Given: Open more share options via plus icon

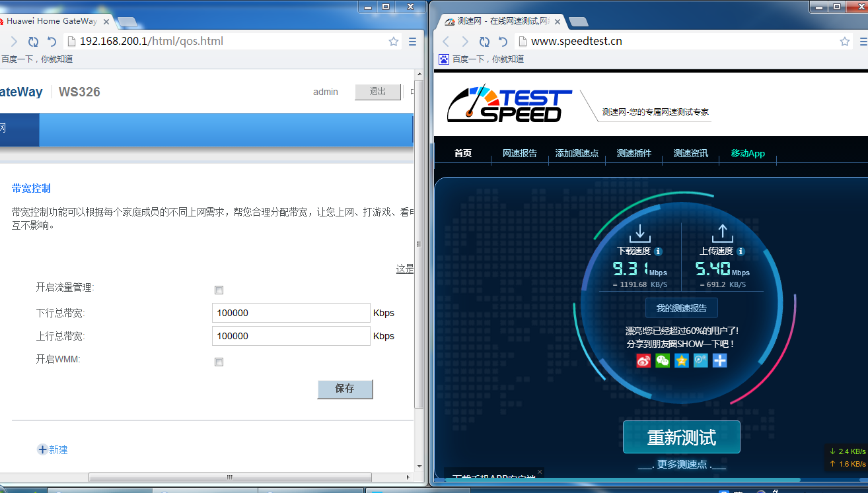Looking at the screenshot, I should point(719,360).
